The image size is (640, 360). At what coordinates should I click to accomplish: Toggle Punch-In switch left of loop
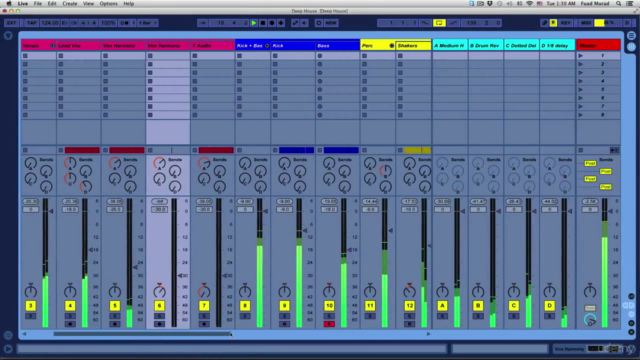[x=425, y=23]
